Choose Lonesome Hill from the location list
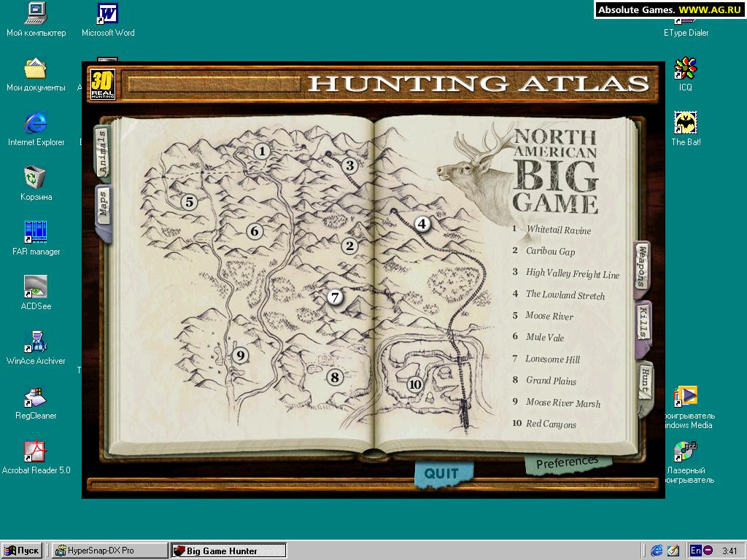 coord(553,359)
